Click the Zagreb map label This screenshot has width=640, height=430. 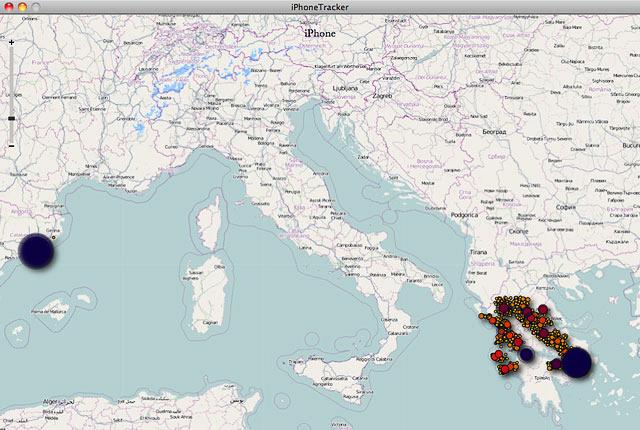pos(382,96)
